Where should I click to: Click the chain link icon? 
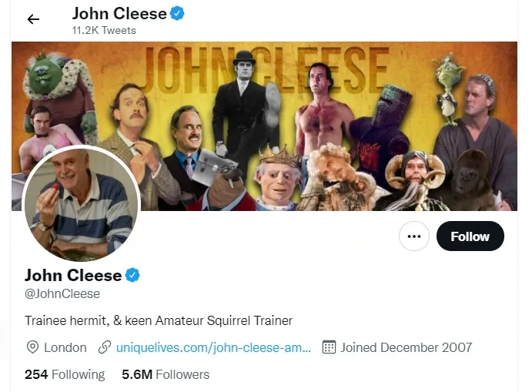click(x=105, y=347)
